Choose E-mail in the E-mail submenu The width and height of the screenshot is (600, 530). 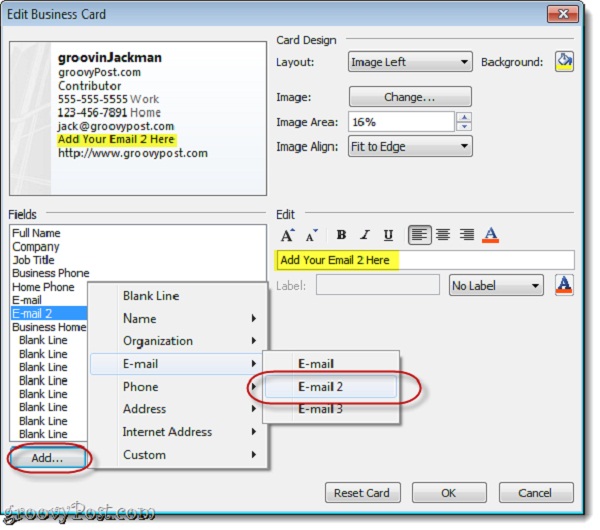point(331,364)
